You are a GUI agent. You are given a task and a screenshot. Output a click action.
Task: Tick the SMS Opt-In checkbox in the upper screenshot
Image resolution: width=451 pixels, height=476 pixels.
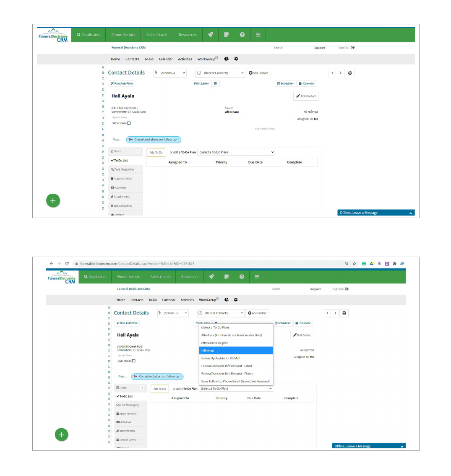129,123
